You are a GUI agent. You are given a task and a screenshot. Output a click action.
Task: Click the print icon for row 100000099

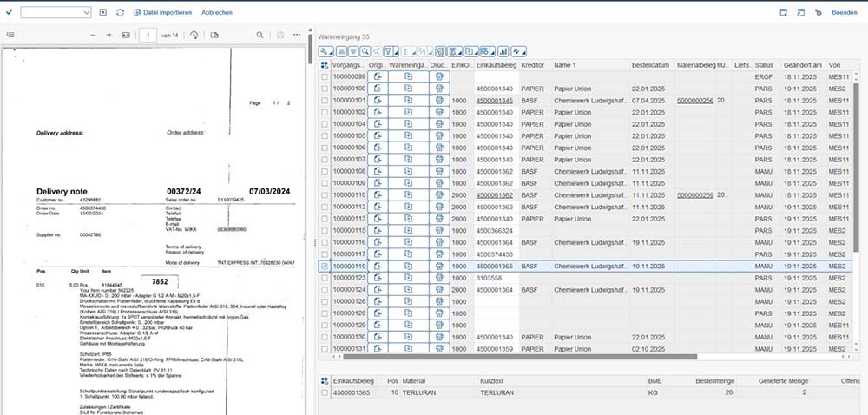click(x=439, y=77)
